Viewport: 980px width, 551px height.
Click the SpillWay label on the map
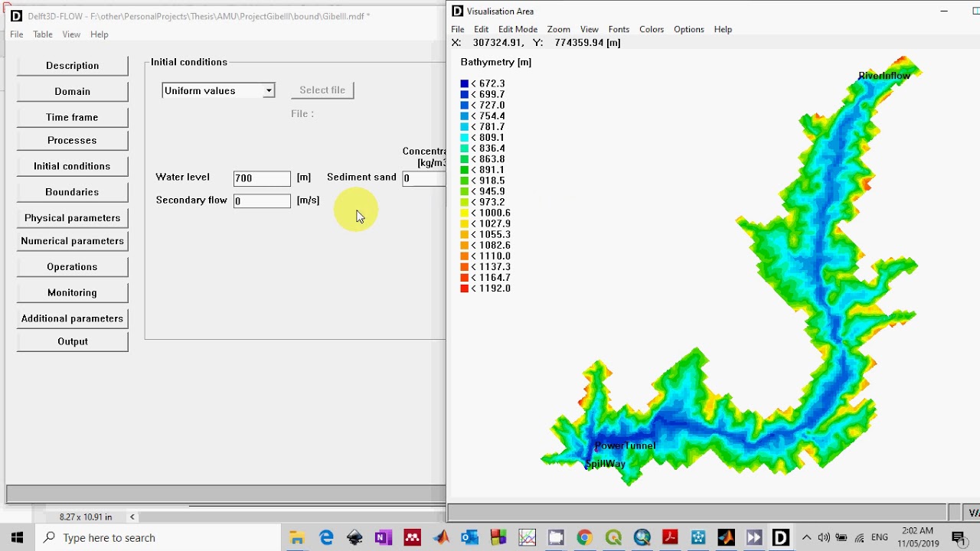605,464
